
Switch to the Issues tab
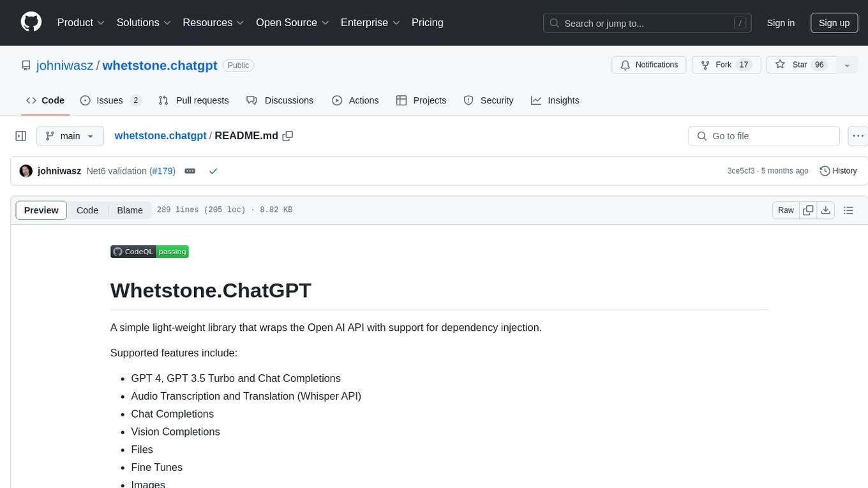110,100
